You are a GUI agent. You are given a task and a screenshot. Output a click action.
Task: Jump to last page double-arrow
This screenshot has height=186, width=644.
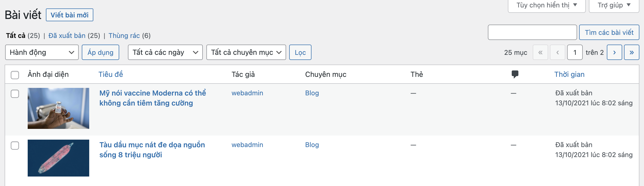(631, 53)
